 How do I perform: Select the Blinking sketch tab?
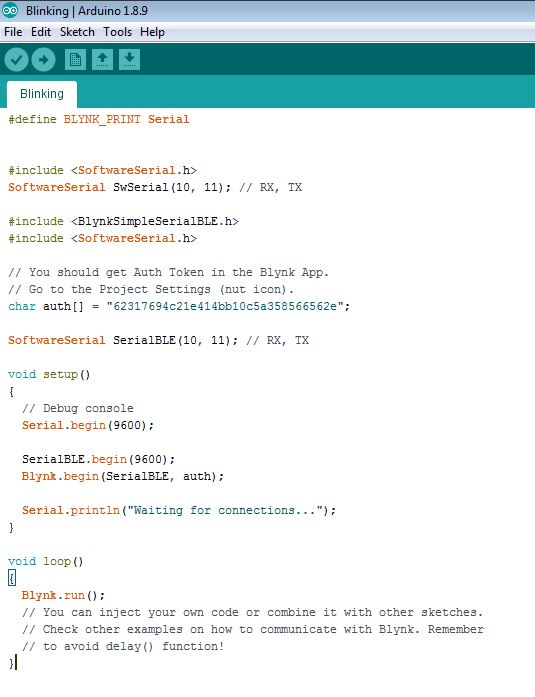[42, 94]
